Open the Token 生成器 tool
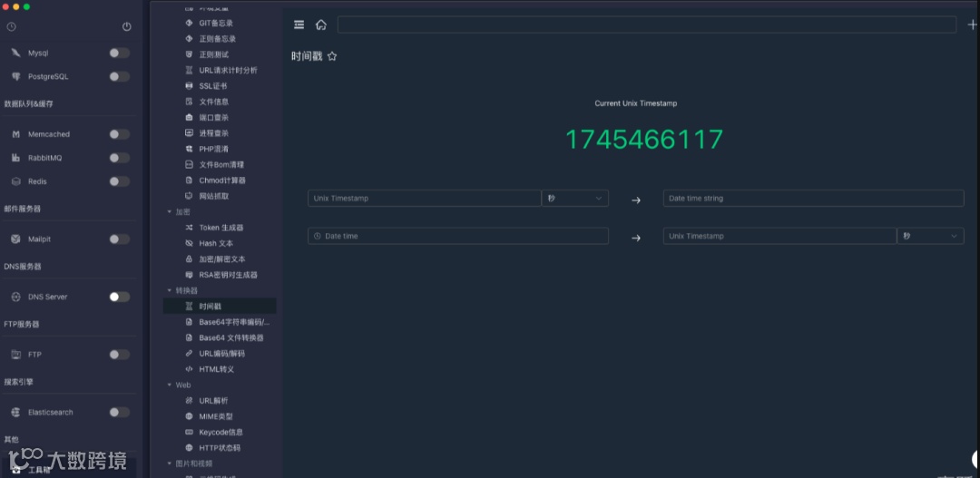The image size is (980, 478). pos(220,228)
